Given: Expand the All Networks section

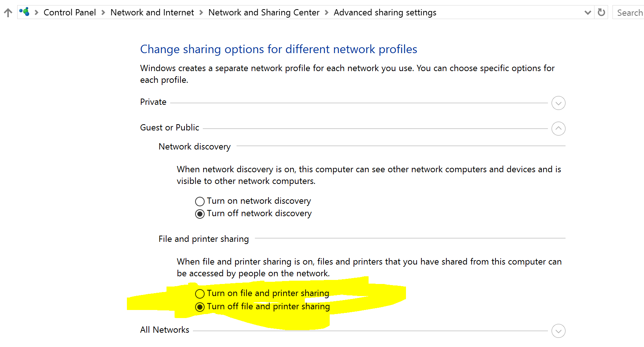Looking at the screenshot, I should 558,331.
